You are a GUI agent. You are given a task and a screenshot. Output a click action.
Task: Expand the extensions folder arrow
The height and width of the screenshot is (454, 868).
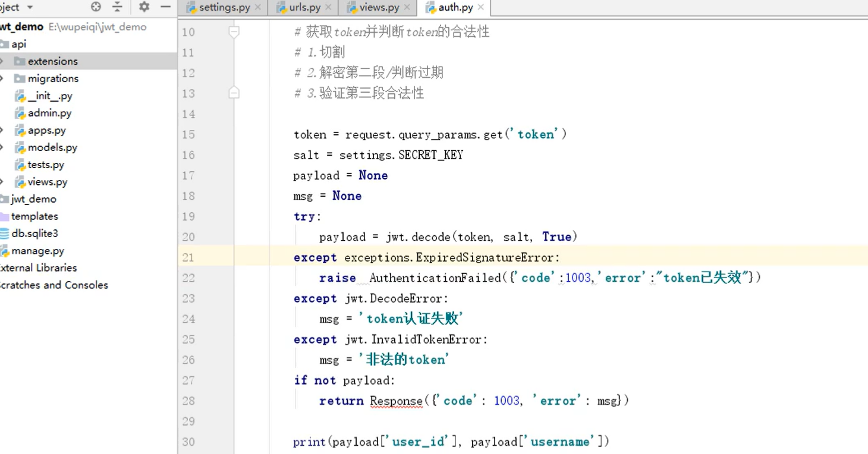2,61
